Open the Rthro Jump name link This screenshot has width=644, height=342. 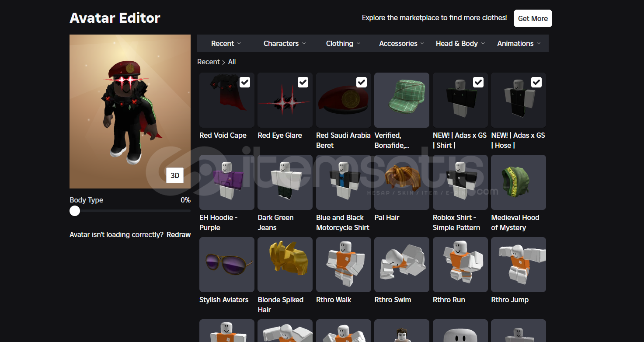click(x=510, y=300)
